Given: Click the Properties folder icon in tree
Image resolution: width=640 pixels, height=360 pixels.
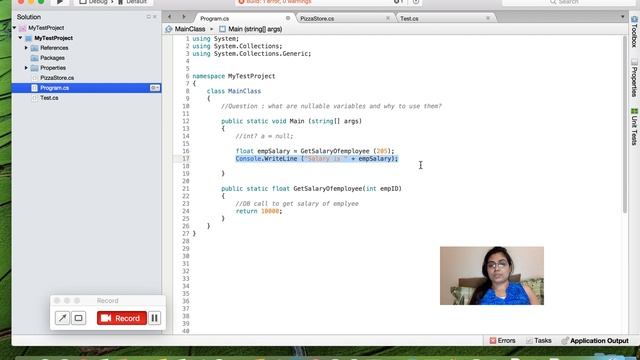Looking at the screenshot, I should [35, 68].
